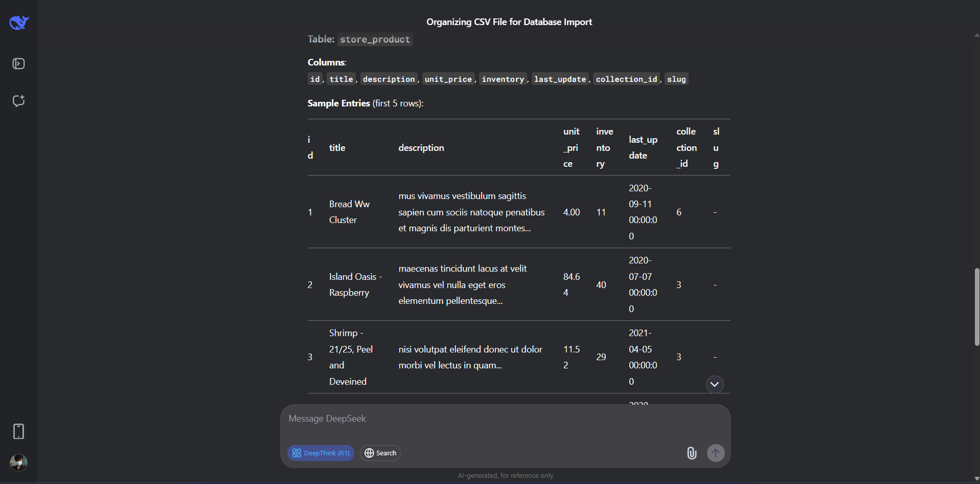Click the 2021-04-05 last update cell
The width and height of the screenshot is (980, 484).
[643, 357]
